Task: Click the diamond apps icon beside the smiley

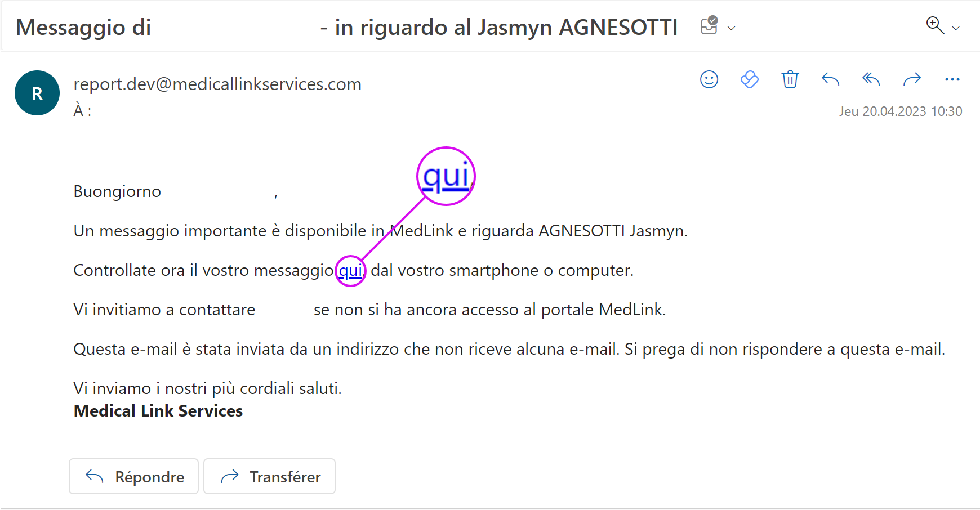Action: (x=750, y=79)
